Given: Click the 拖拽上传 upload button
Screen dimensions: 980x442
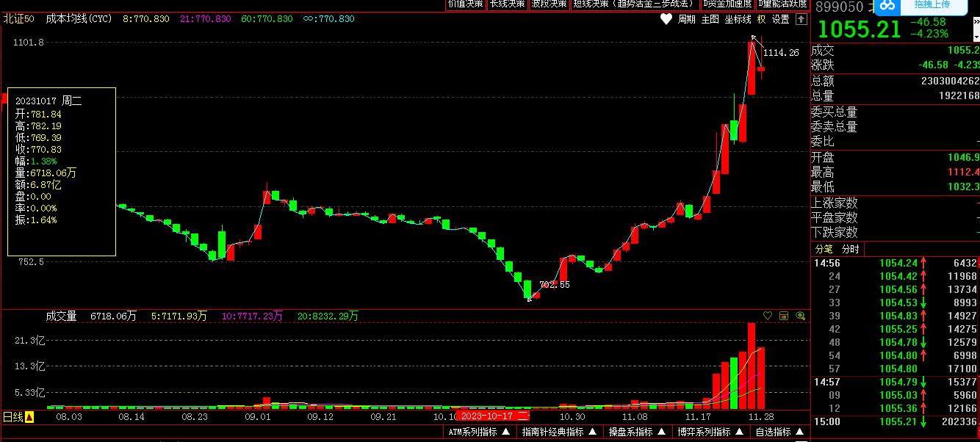Looking at the screenshot, I should [x=932, y=4].
